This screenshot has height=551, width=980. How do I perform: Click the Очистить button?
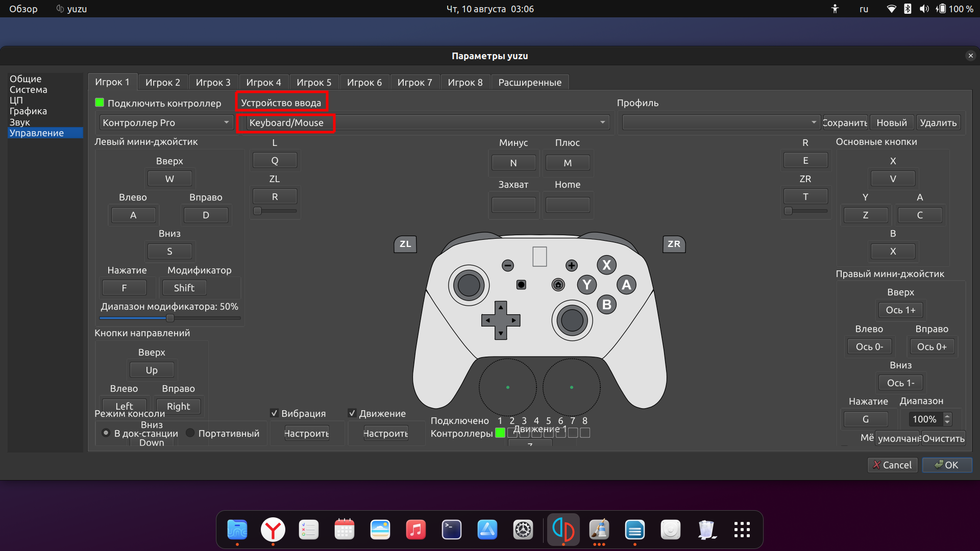tap(943, 438)
